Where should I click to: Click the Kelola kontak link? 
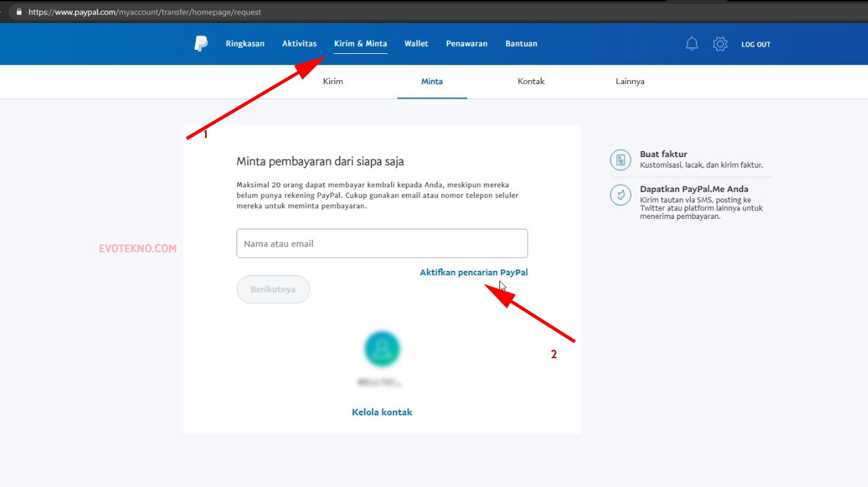click(382, 412)
